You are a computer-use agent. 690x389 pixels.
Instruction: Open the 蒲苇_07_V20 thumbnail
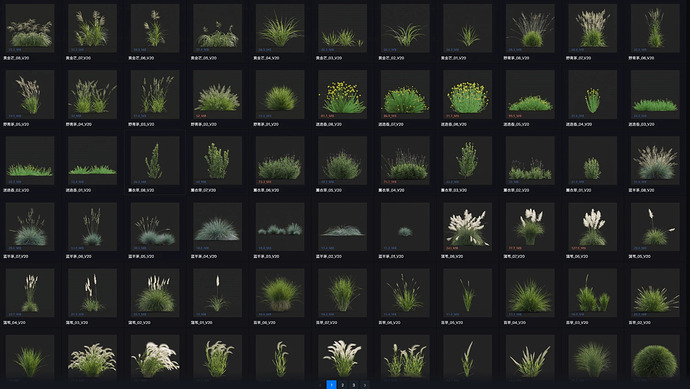(x=530, y=227)
